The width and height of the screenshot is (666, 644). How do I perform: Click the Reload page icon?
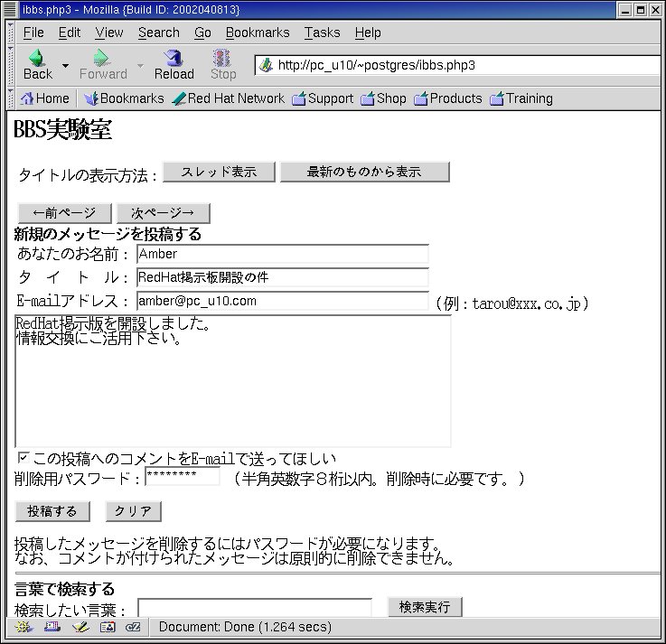[x=174, y=58]
